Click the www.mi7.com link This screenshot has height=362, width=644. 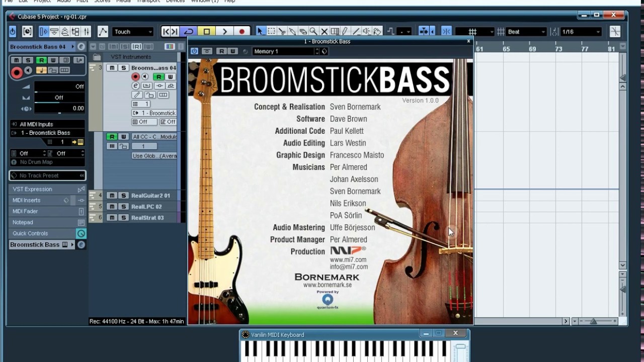click(348, 260)
